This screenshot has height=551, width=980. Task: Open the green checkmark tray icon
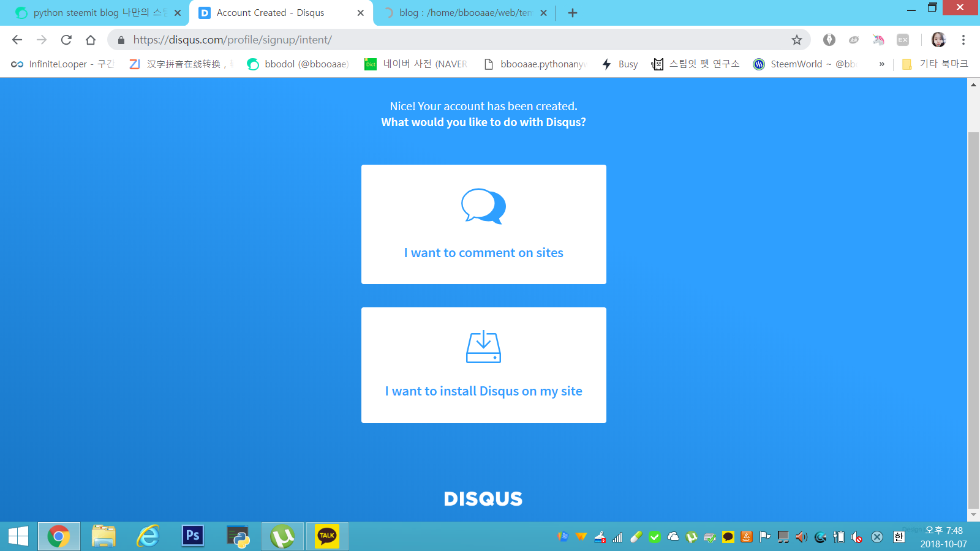pos(655,537)
